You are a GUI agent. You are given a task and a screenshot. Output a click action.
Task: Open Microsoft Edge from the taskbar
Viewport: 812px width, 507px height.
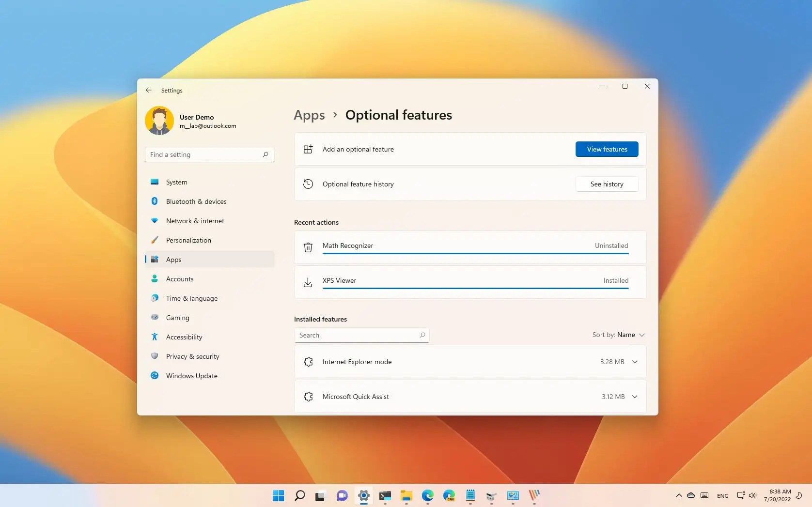(x=428, y=496)
